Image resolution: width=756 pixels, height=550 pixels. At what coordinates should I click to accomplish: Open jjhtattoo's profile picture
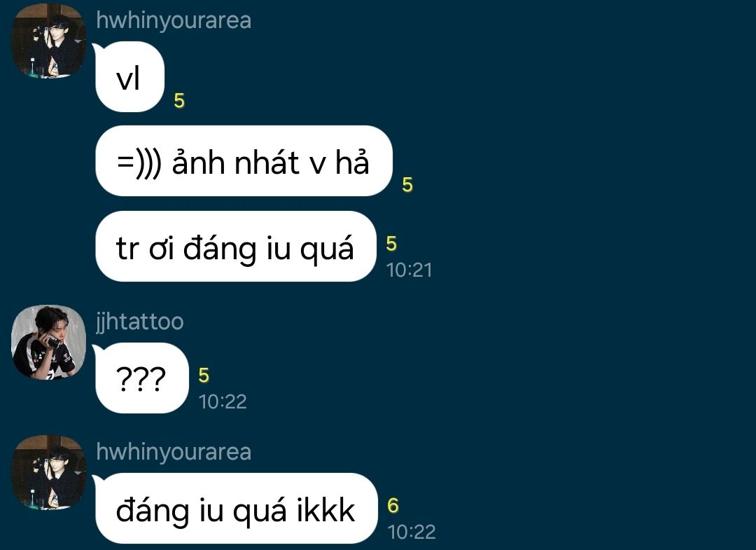coord(49,342)
